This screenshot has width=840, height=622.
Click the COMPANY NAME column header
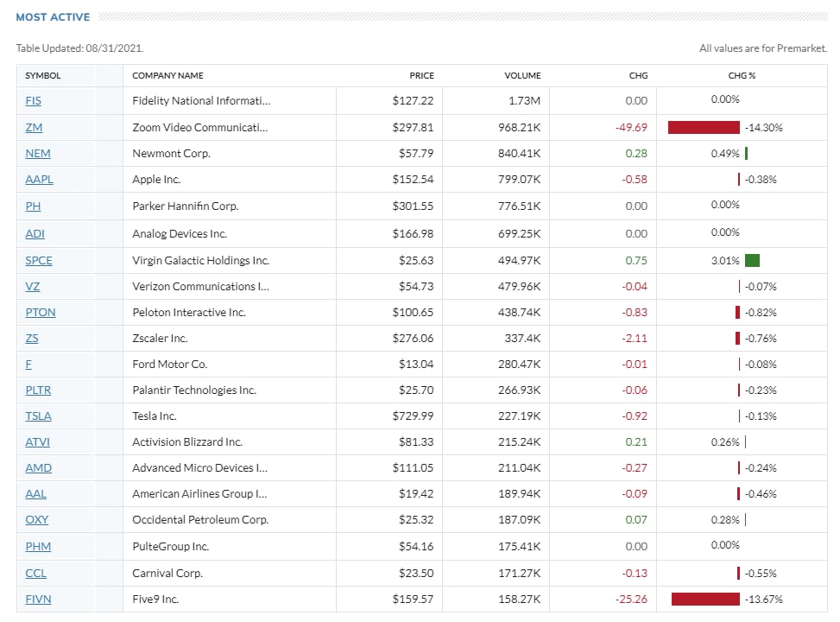(x=167, y=76)
